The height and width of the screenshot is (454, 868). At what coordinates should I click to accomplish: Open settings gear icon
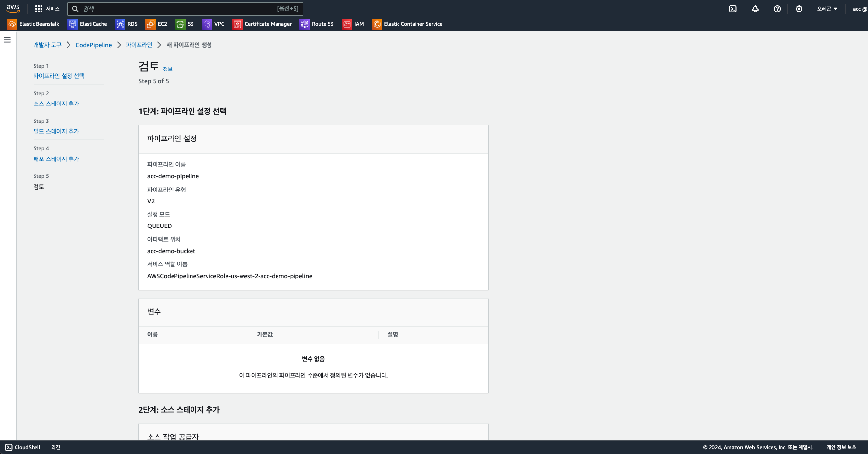[799, 9]
